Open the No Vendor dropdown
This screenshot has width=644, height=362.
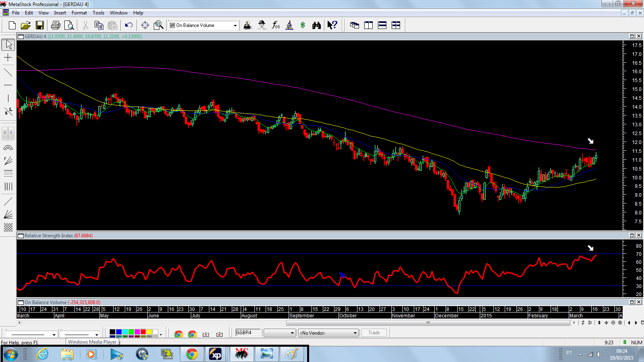click(x=328, y=333)
